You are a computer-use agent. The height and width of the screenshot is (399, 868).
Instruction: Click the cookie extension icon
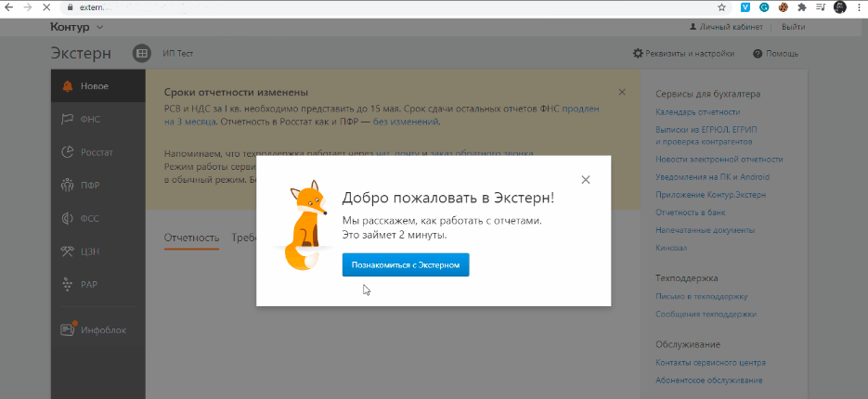[x=783, y=7]
